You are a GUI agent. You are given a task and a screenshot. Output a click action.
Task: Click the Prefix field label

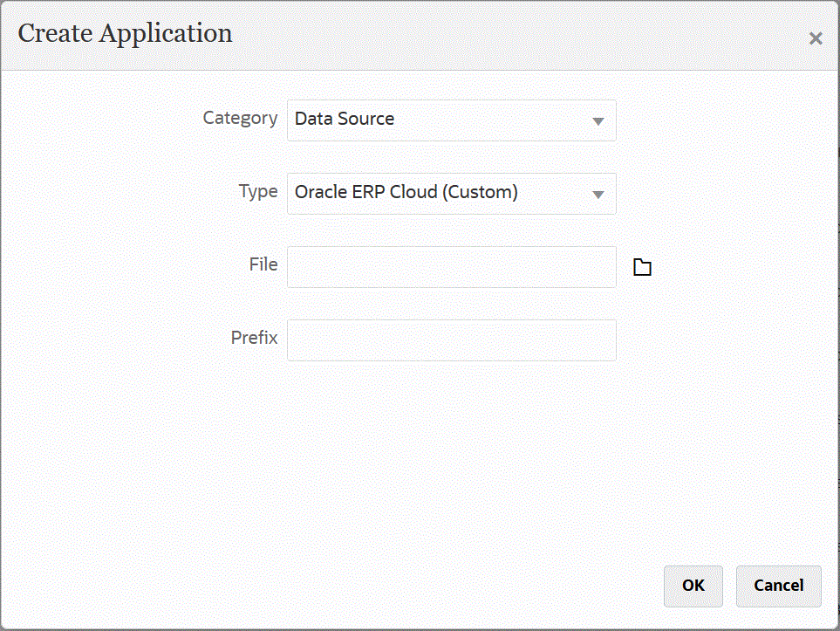click(x=254, y=338)
